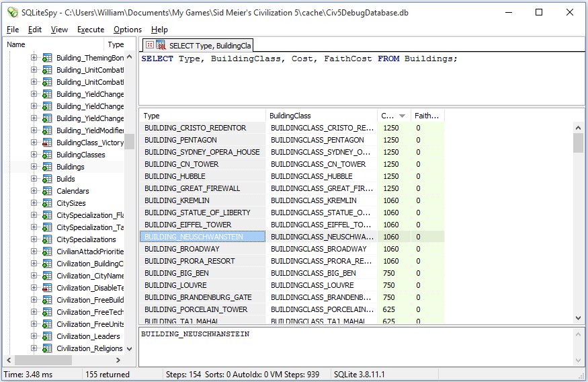This screenshot has height=382, width=588.
Task: Click results grid vertical scrollbar down arrow
Action: point(578,318)
